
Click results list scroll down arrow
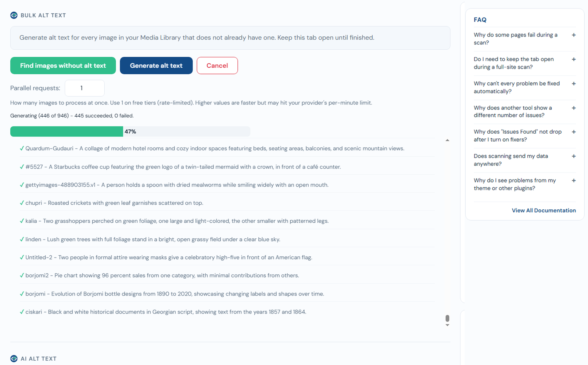point(447,325)
